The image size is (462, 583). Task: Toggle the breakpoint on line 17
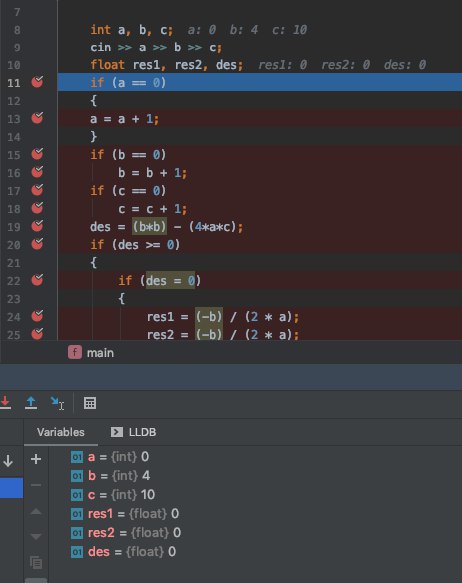tap(37, 190)
